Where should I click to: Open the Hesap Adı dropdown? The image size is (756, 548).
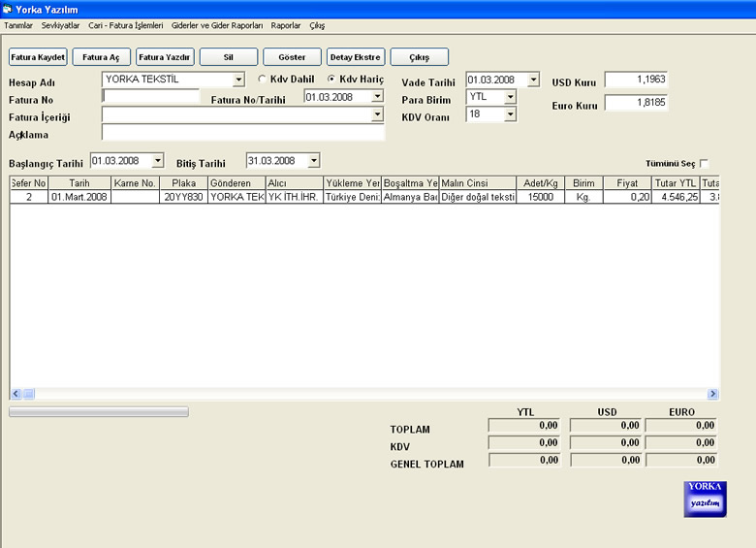[238, 80]
